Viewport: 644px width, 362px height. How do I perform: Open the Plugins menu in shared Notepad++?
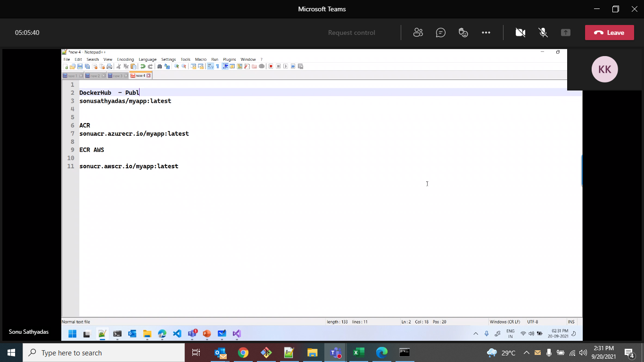230,59
